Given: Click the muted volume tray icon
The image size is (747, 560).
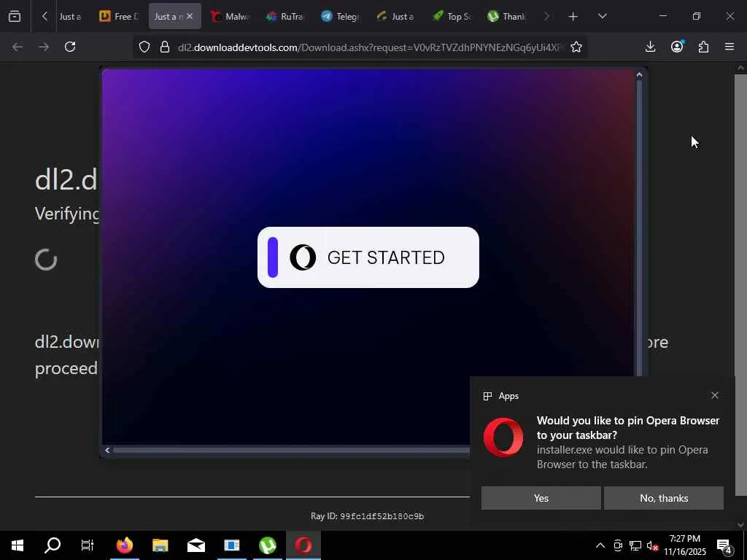Looking at the screenshot, I should 652,545.
